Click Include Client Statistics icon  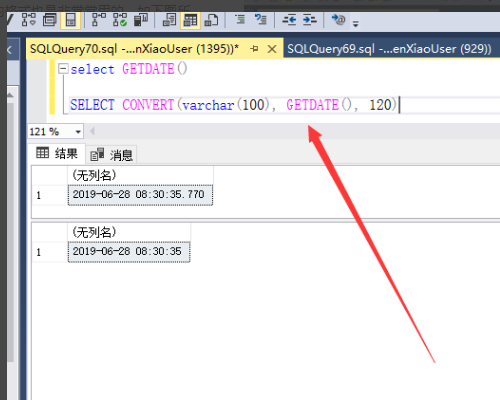pyautogui.click(x=141, y=20)
